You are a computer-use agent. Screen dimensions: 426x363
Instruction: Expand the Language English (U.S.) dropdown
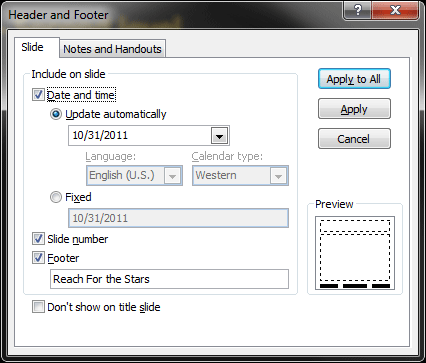(x=173, y=176)
